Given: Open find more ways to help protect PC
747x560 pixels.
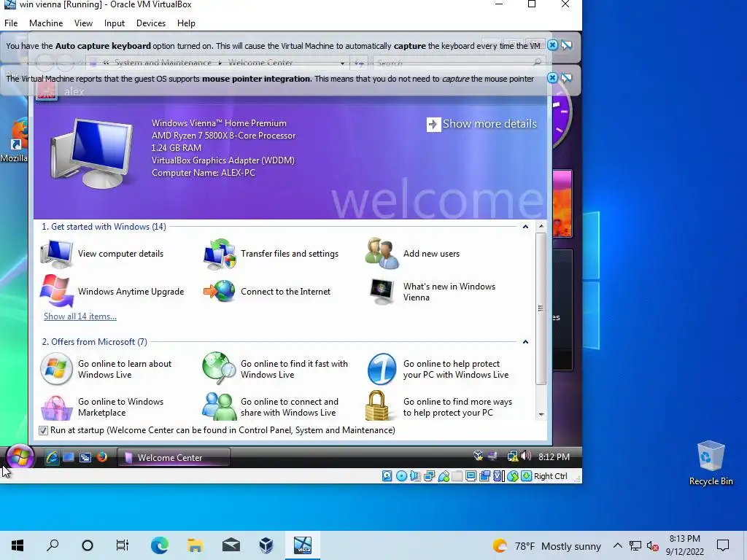Looking at the screenshot, I should coord(438,407).
